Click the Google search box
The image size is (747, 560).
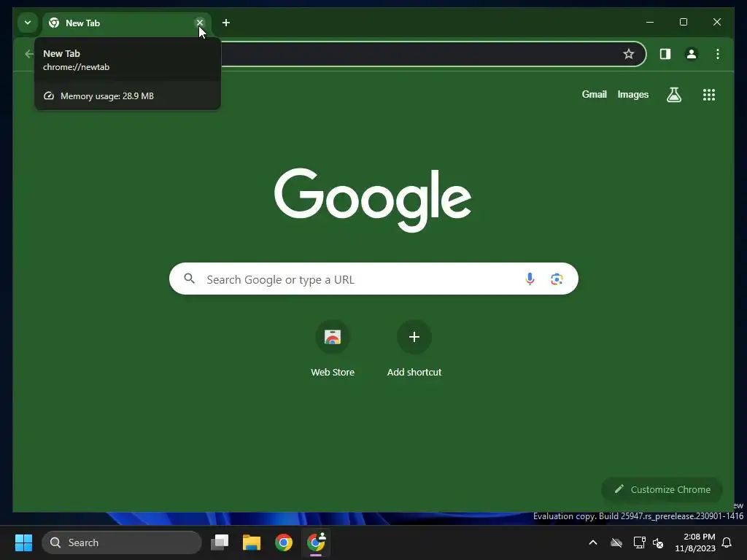pos(373,279)
